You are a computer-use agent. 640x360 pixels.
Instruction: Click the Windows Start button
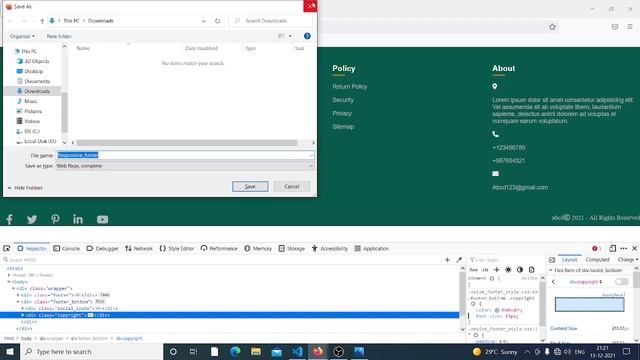(x=10, y=351)
